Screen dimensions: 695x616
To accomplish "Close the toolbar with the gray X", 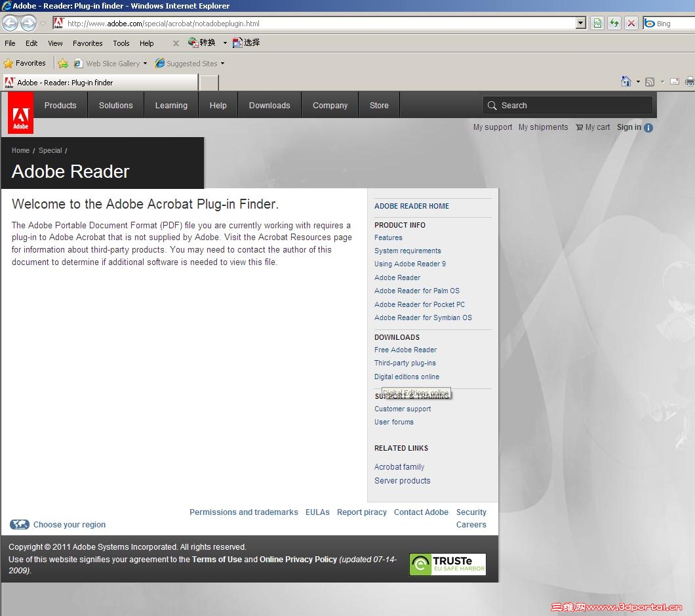I will click(x=176, y=43).
